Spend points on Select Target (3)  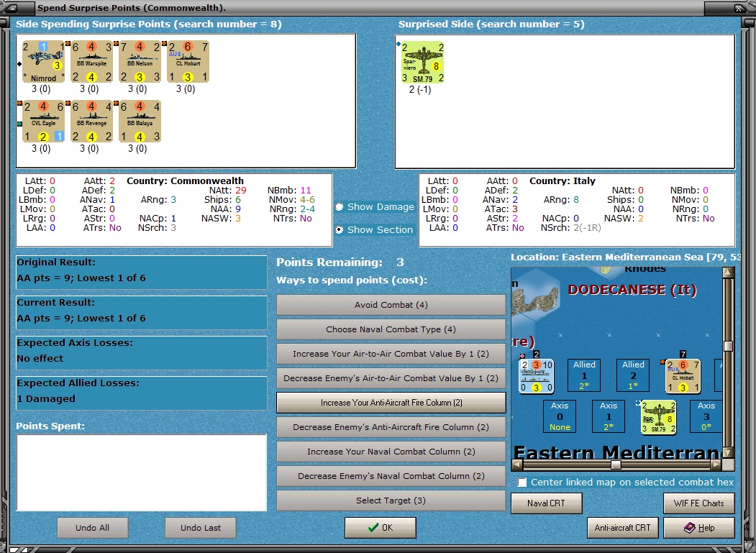391,501
